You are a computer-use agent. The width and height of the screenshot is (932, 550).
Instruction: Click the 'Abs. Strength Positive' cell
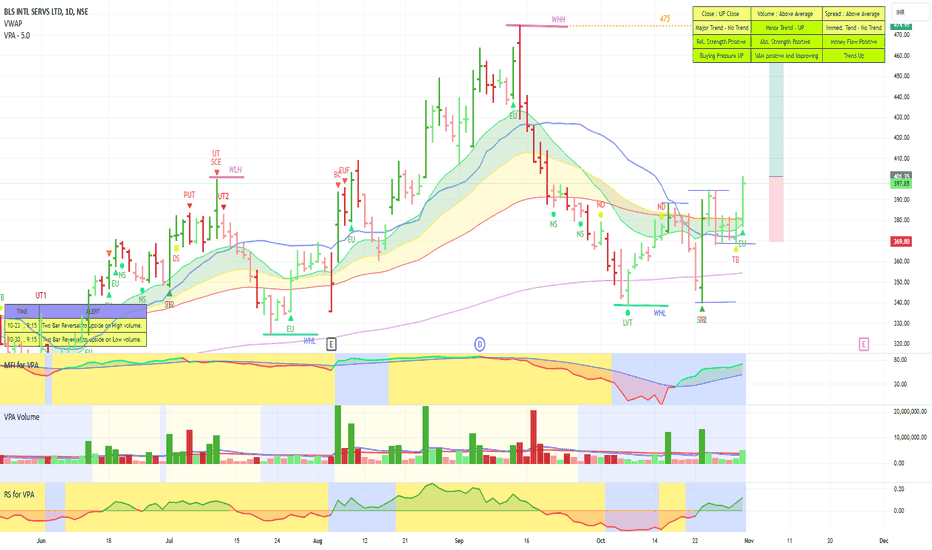click(786, 42)
